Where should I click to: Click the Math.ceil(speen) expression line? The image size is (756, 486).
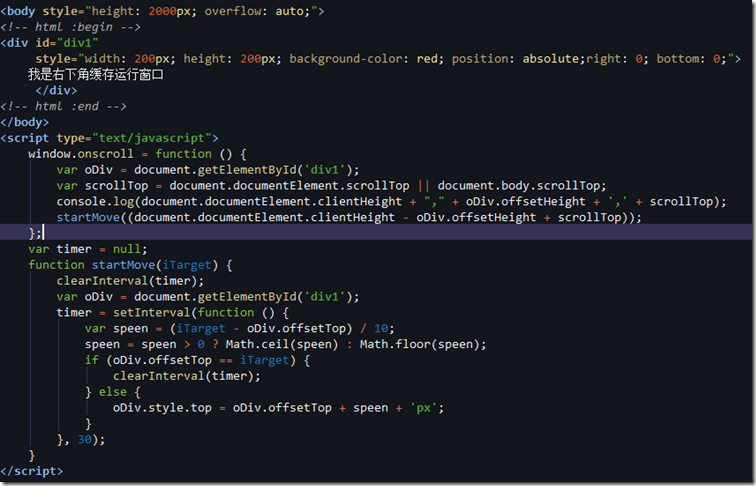(285, 344)
